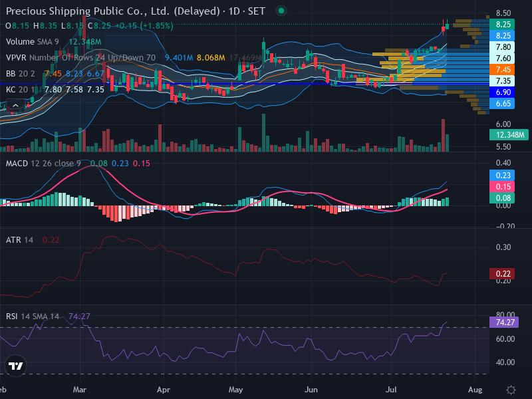Click the blue 8.25 upper band price label
Image resolution: width=532 pixels, height=399 pixels.
pyautogui.click(x=502, y=36)
